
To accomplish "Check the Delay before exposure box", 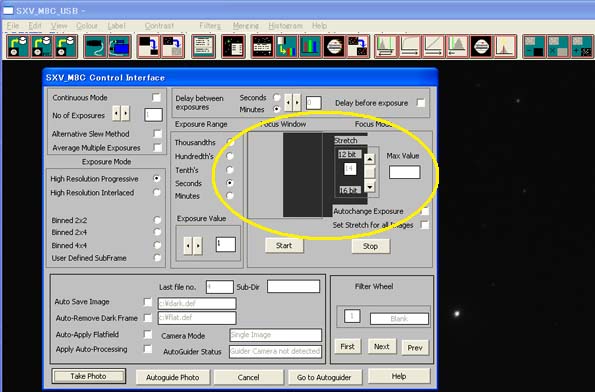I will (x=420, y=103).
